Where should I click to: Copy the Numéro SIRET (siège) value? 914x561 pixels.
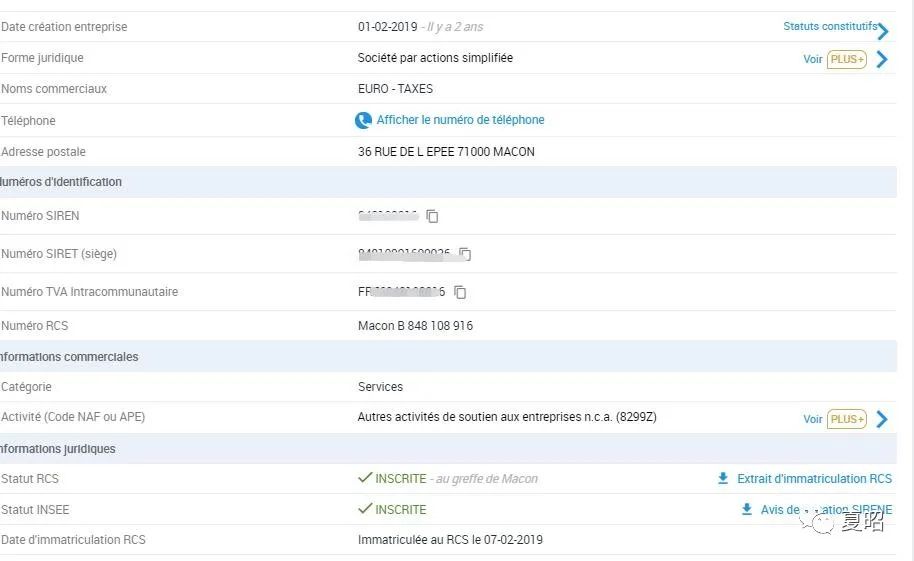[x=465, y=254]
